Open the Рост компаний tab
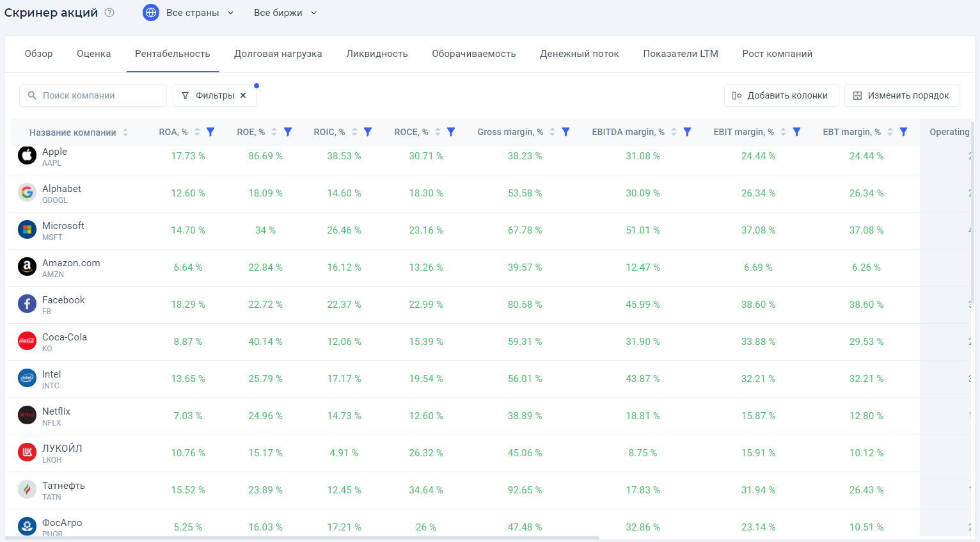The image size is (980, 542). pos(777,54)
